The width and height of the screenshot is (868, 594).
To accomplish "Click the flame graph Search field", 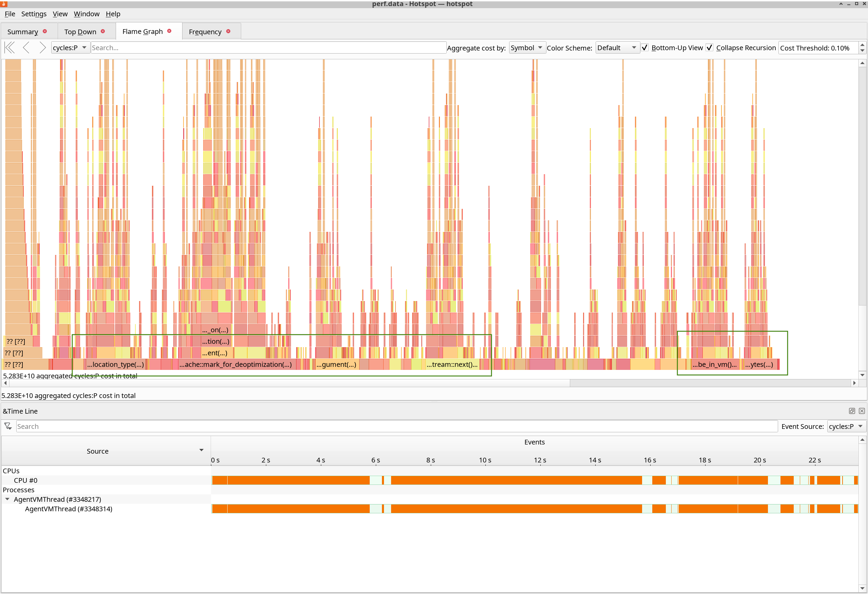I will tap(268, 48).
